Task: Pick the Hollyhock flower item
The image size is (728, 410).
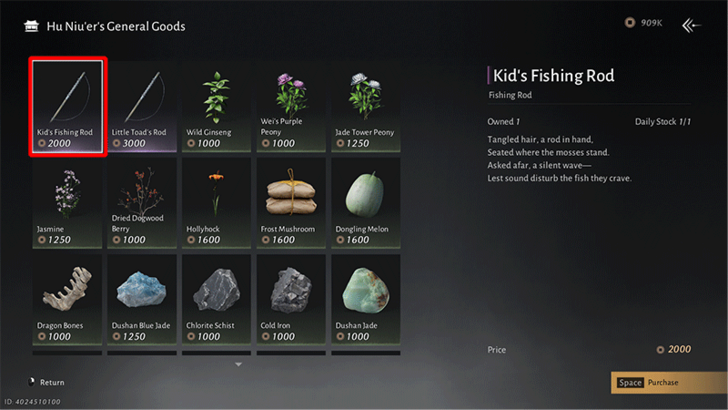Action: pyautogui.click(x=217, y=202)
